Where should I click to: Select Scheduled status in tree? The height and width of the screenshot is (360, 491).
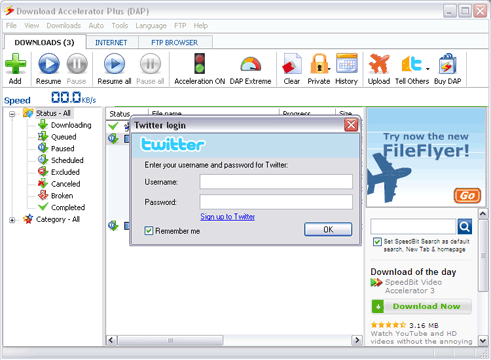[67, 160]
